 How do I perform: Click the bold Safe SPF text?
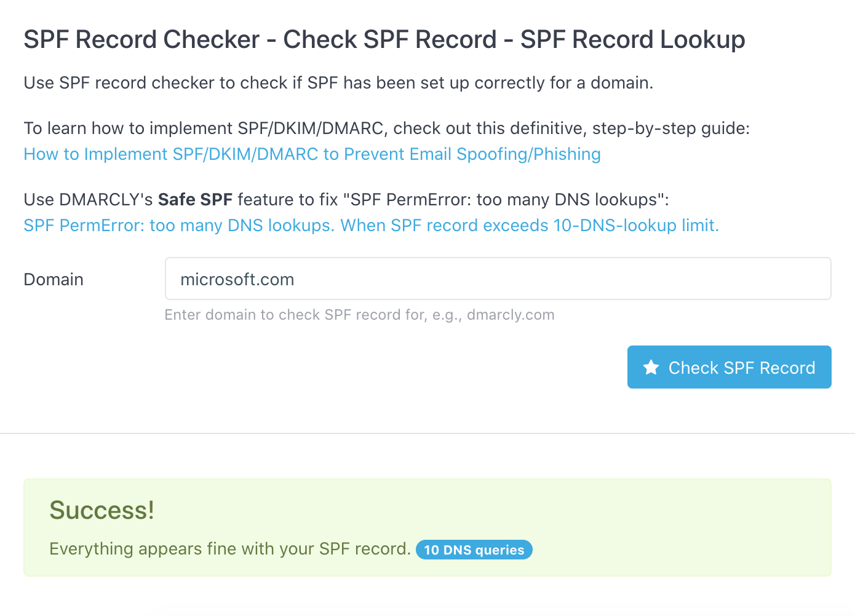coord(195,199)
